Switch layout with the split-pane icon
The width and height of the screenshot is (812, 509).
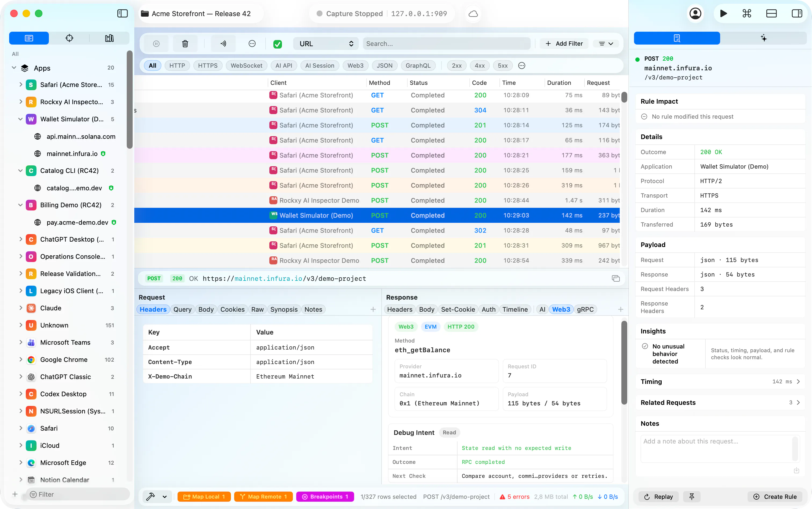click(x=771, y=13)
